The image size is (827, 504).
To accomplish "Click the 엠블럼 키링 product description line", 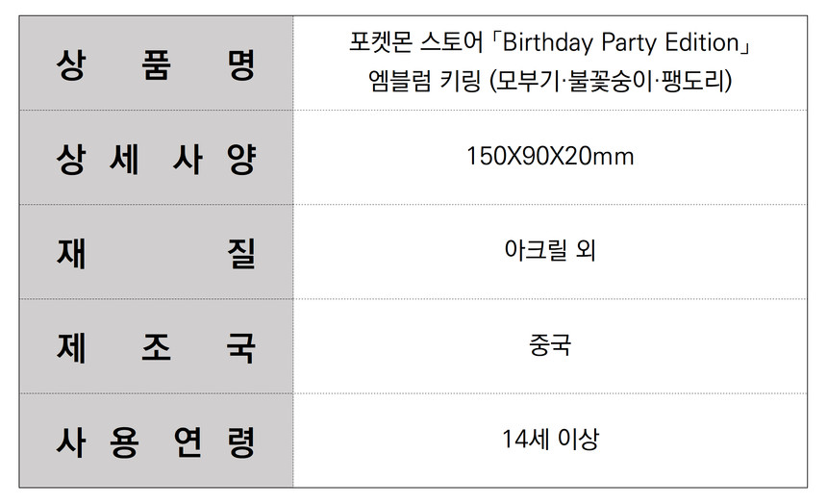I will click(550, 81).
